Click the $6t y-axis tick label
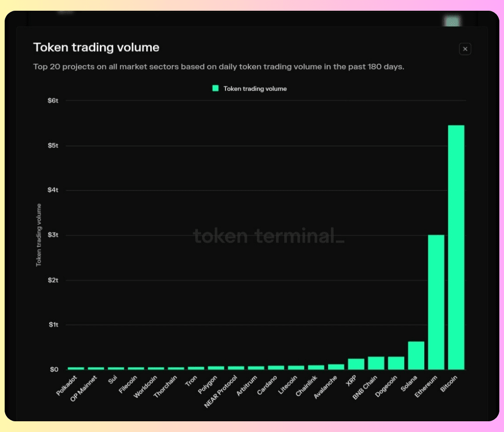The image size is (504, 432). click(53, 101)
